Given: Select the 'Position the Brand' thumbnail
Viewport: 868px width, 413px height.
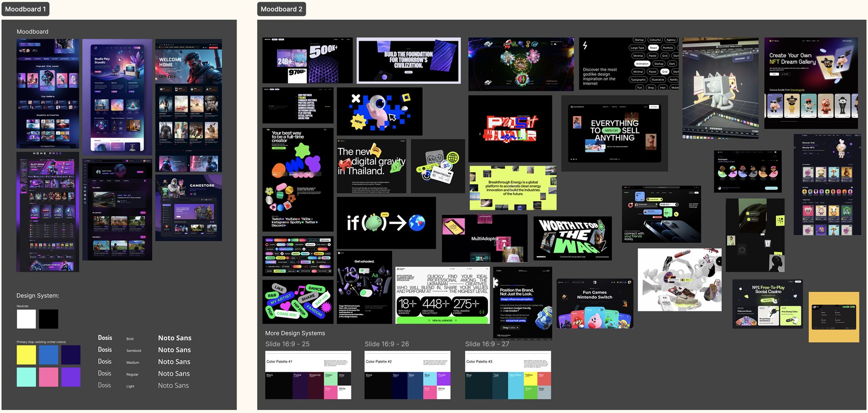Looking at the screenshot, I should pos(522,302).
